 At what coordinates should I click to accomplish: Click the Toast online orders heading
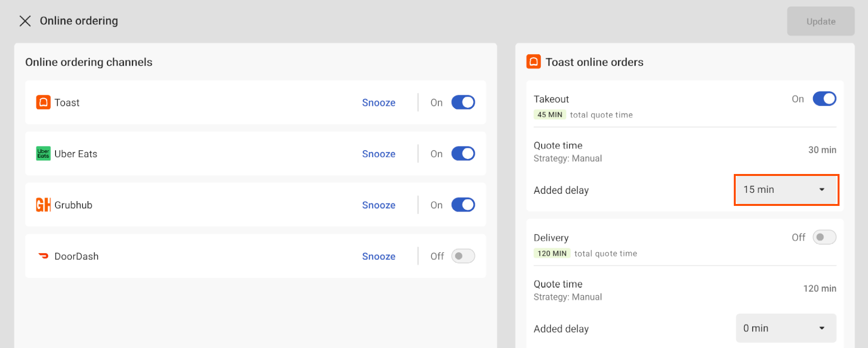pos(594,62)
